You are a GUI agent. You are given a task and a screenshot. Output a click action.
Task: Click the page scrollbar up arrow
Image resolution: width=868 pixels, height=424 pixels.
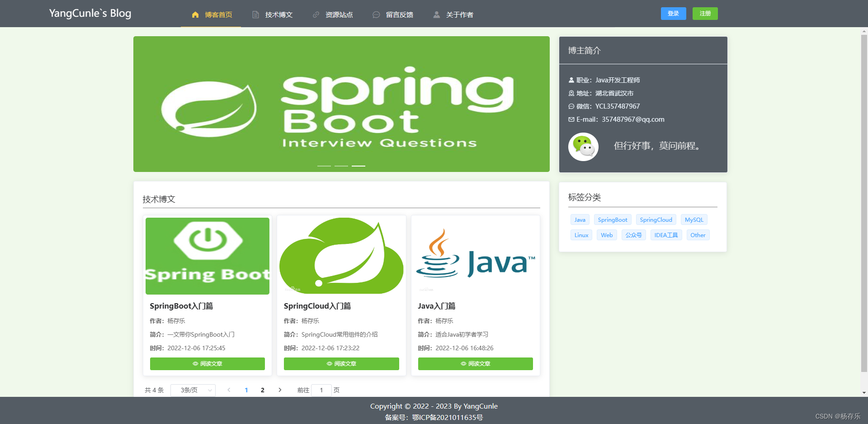(864, 32)
